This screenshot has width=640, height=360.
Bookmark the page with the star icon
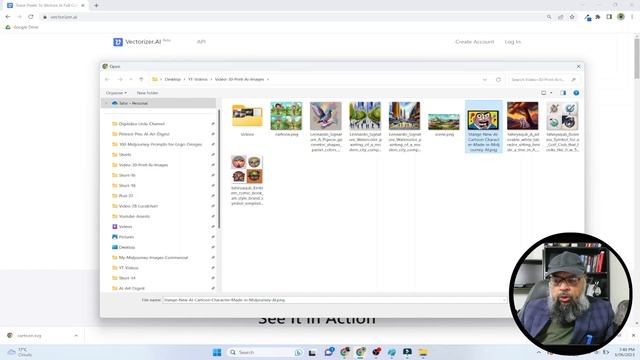[572, 17]
